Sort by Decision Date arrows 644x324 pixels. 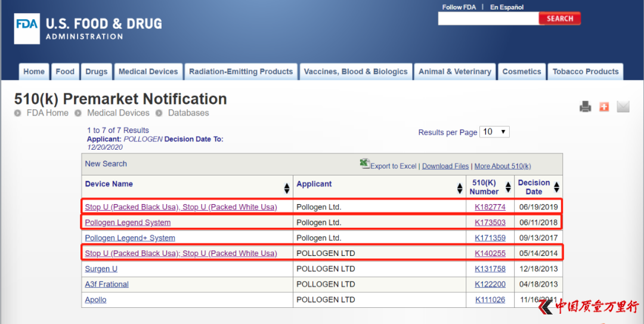[556, 187]
